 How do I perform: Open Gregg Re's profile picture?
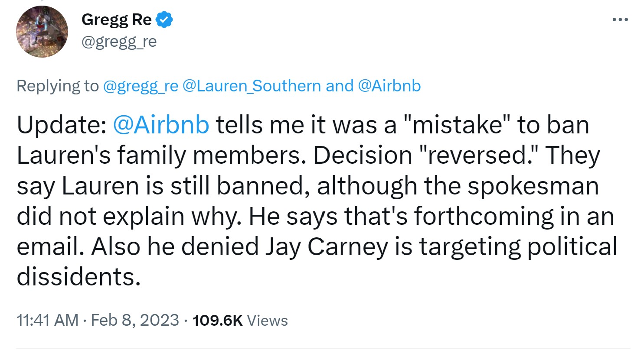42,32
